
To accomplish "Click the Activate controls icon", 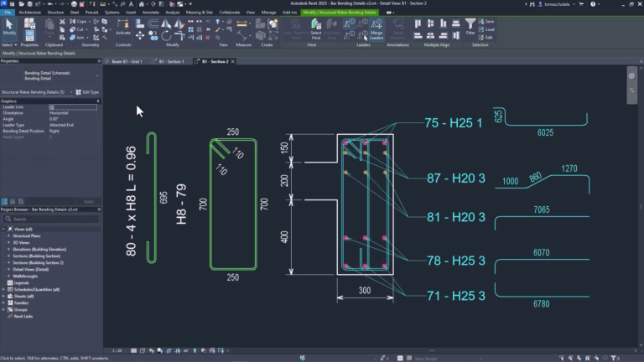I will (x=122, y=27).
